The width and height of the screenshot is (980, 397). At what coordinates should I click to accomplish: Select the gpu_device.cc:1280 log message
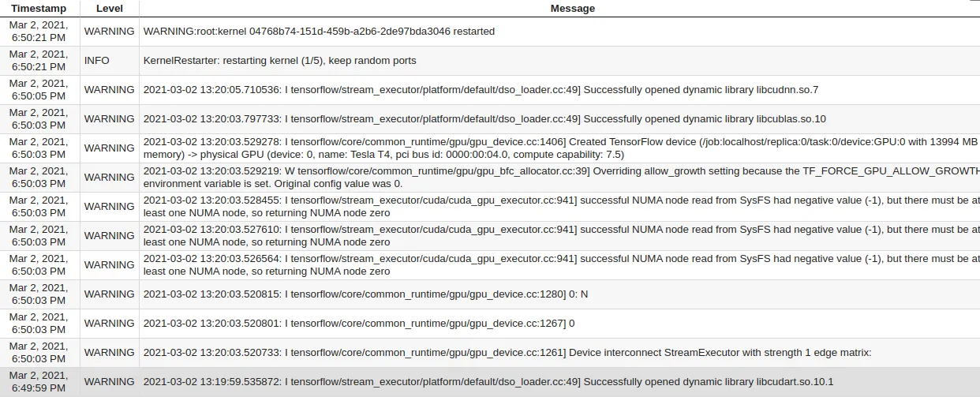coord(365,294)
